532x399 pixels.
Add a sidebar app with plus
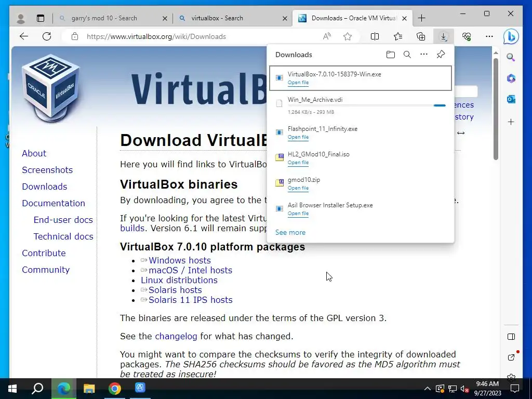(511, 122)
